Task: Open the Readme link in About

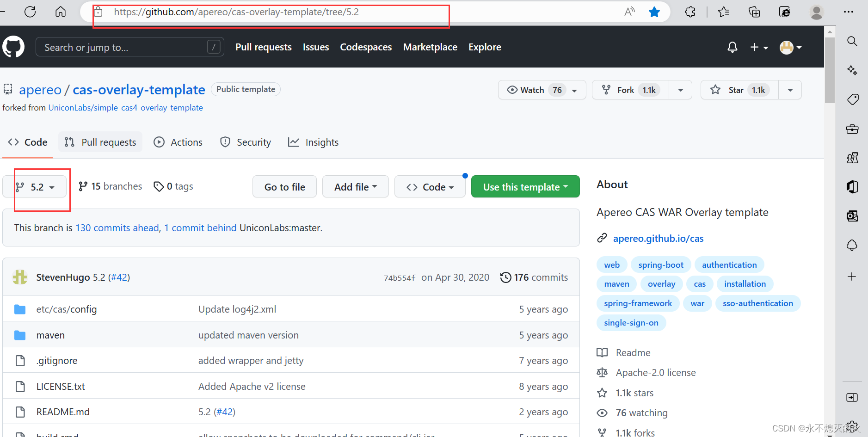Action: click(x=633, y=352)
